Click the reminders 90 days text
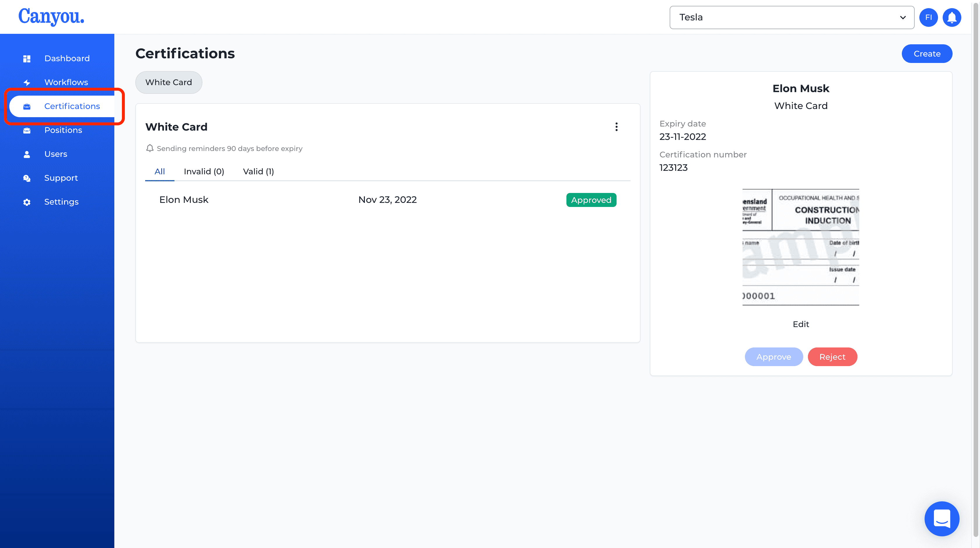 (x=230, y=149)
